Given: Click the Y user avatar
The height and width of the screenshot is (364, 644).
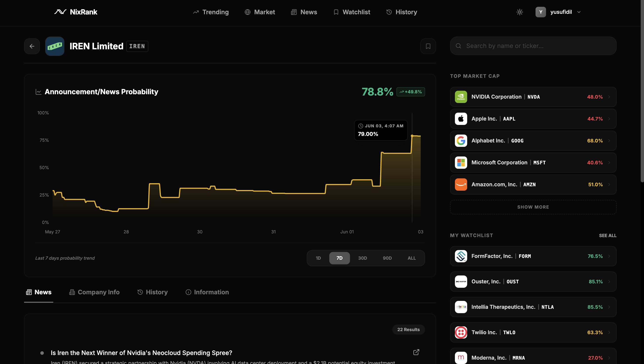Looking at the screenshot, I should point(541,12).
